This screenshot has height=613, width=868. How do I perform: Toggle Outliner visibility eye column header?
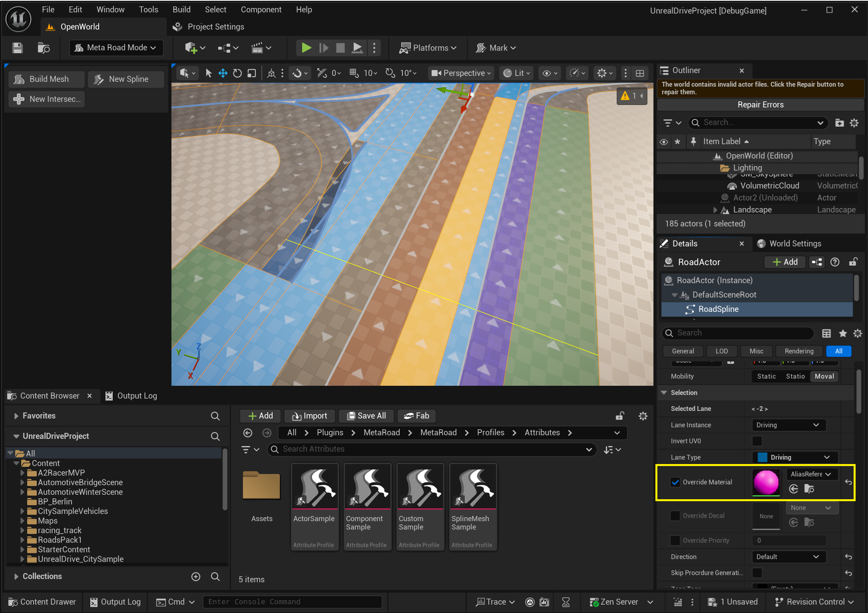(664, 142)
